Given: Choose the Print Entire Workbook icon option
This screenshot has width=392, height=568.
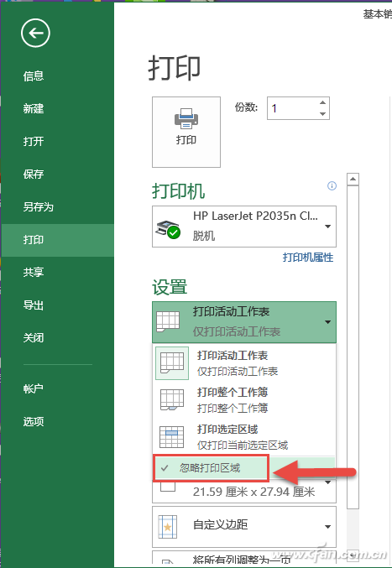Looking at the screenshot, I should coord(172,400).
